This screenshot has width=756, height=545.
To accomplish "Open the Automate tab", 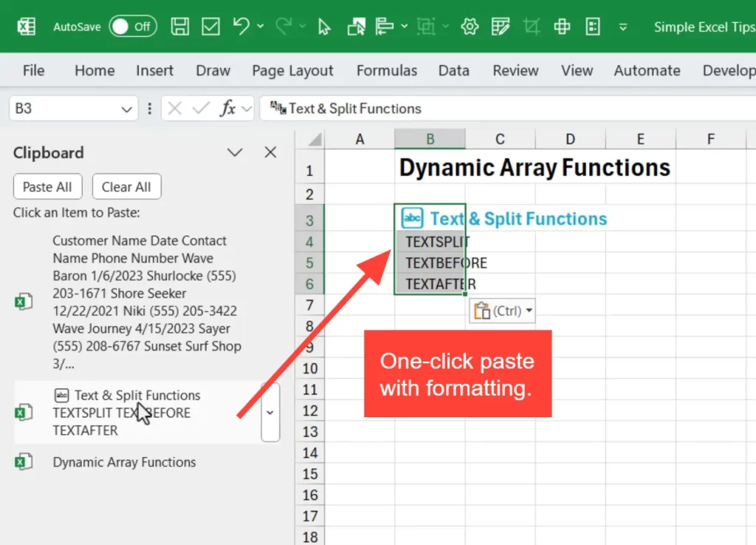I will [x=647, y=70].
